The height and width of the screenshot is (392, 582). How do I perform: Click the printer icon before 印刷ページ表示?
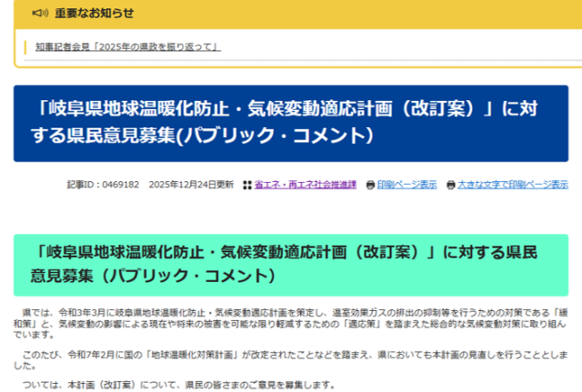point(370,185)
